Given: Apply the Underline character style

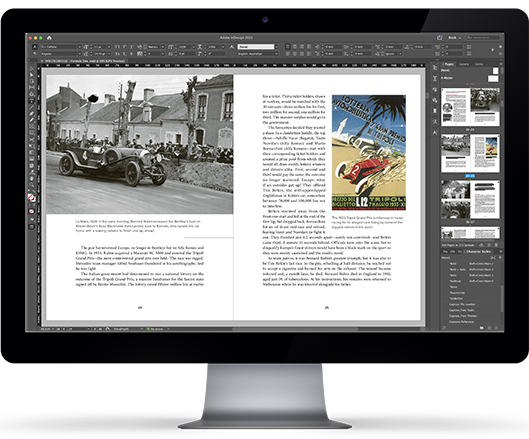Looking at the screenshot, I should (x=471, y=298).
